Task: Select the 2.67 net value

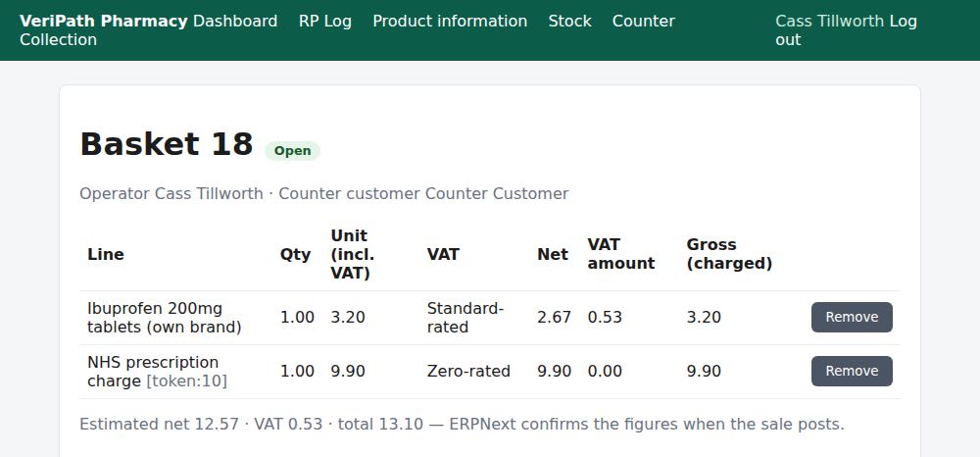Action: click(x=555, y=318)
